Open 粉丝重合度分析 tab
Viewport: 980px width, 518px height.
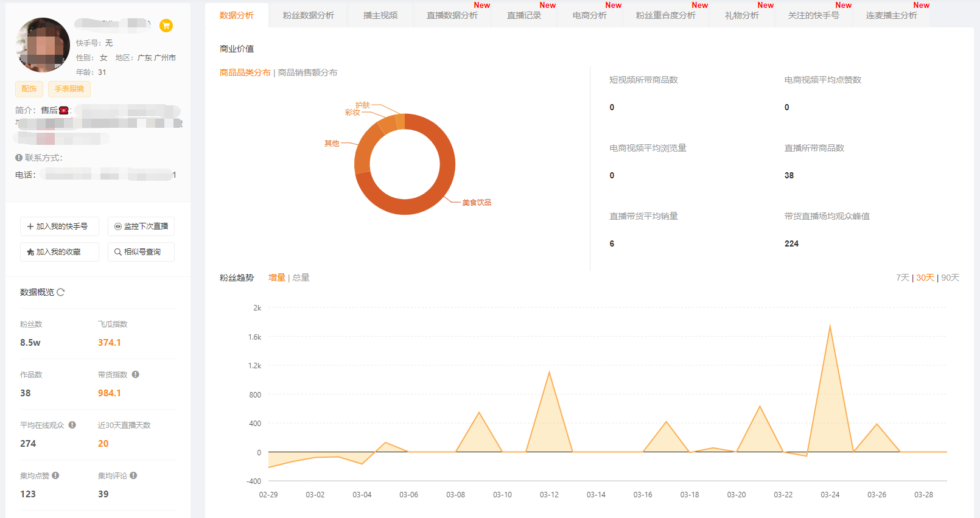pyautogui.click(x=666, y=15)
